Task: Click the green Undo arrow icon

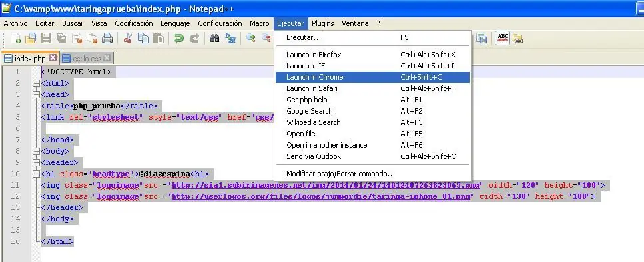Action: point(178,39)
